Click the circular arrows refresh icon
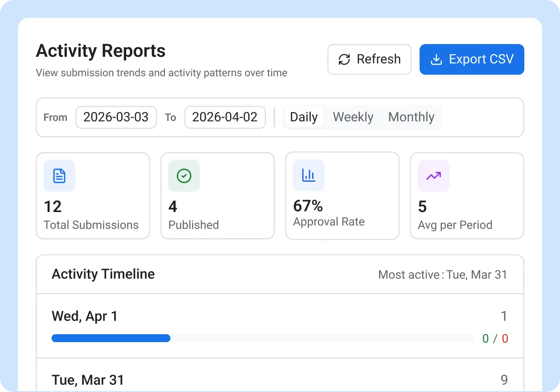Screen dimensions: 560x392 coord(344,59)
